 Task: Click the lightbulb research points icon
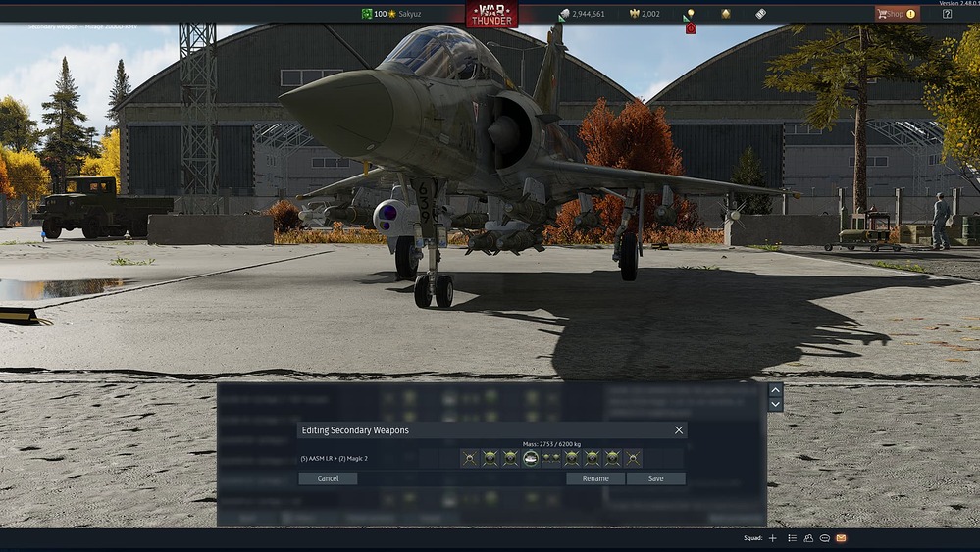point(690,13)
